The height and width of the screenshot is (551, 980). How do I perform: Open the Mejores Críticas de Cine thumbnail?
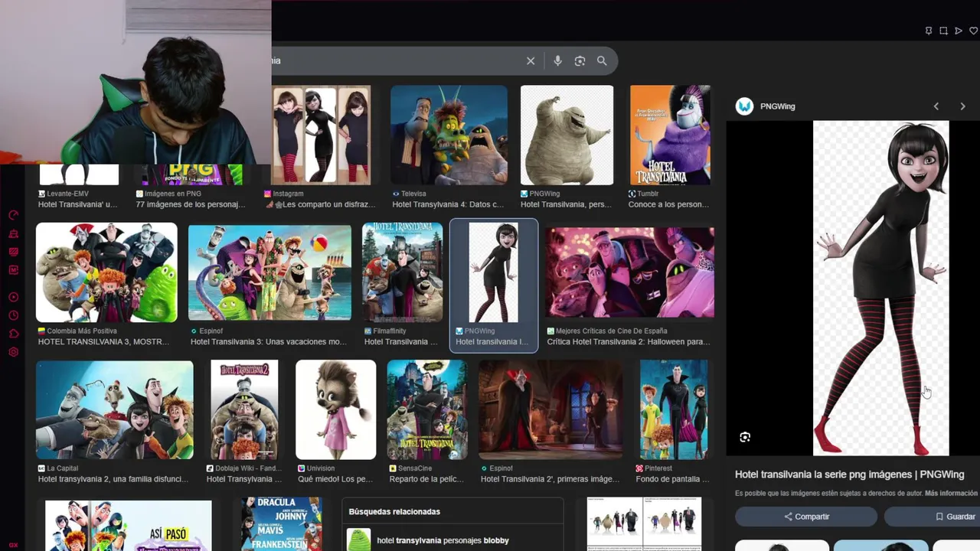[x=629, y=272]
